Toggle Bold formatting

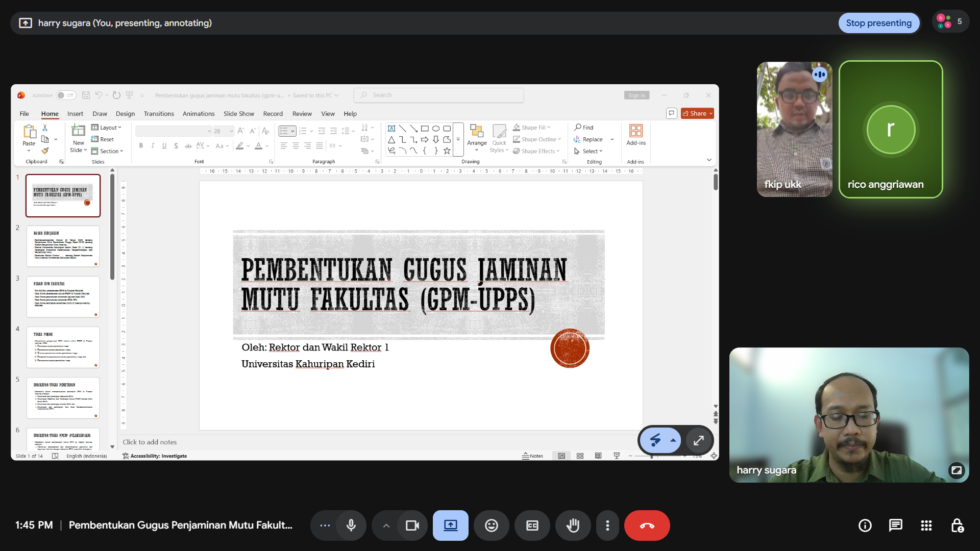(141, 146)
